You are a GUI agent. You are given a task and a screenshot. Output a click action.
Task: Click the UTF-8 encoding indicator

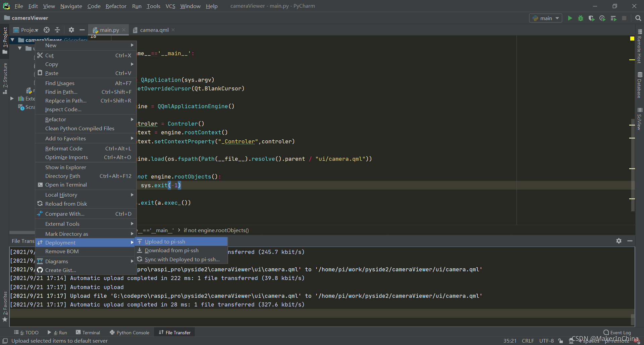click(546, 341)
